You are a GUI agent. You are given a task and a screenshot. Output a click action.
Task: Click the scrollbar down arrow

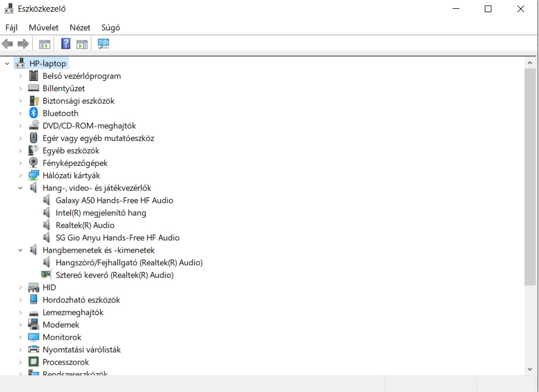[x=530, y=369]
